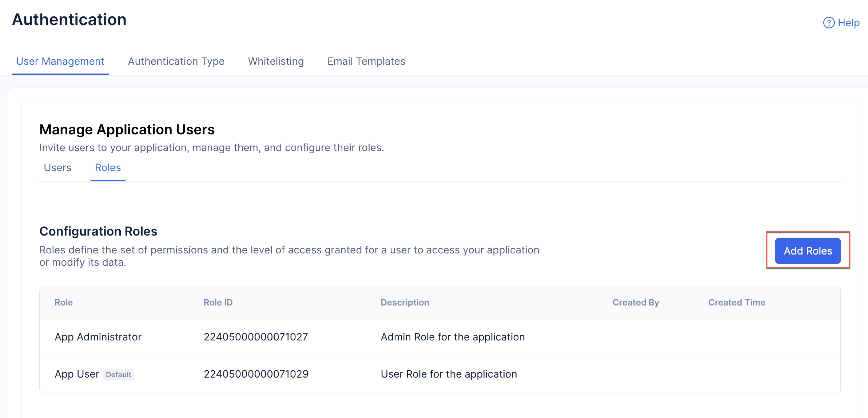The height and width of the screenshot is (418, 868).
Task: Click 'Admin Role for the application' description
Action: point(453,337)
